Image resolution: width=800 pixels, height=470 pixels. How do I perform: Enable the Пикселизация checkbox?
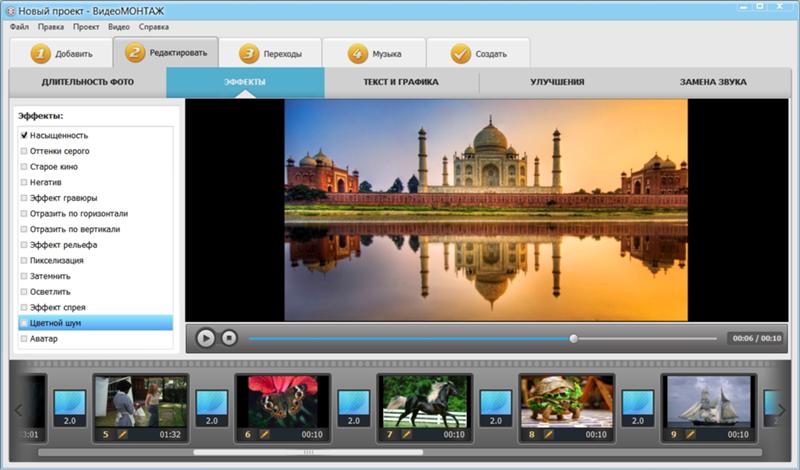[24, 260]
